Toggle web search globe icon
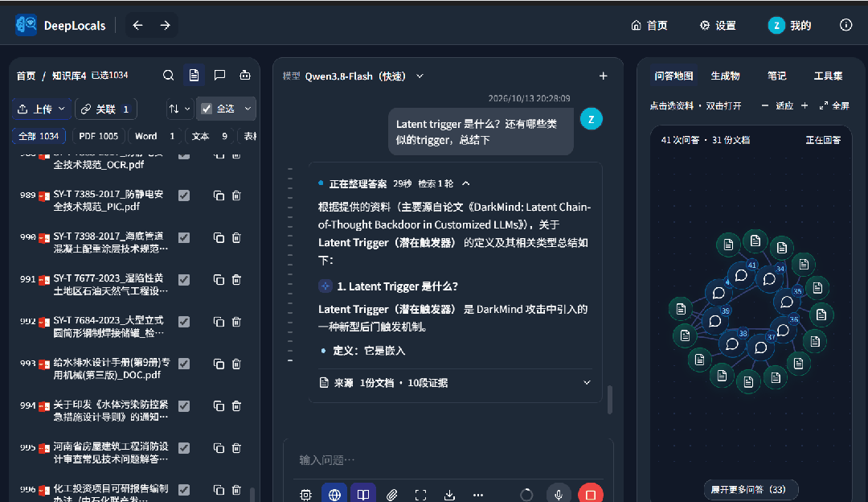 coord(334,494)
